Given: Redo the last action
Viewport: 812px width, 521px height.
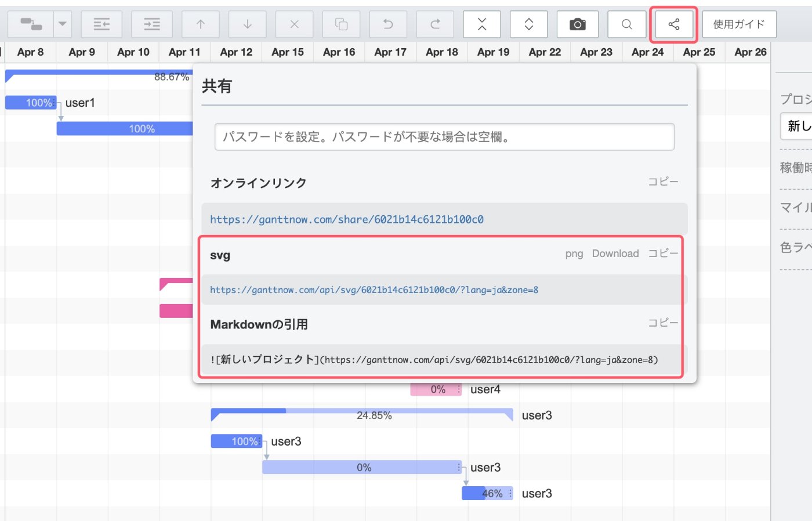Looking at the screenshot, I should pyautogui.click(x=436, y=24).
